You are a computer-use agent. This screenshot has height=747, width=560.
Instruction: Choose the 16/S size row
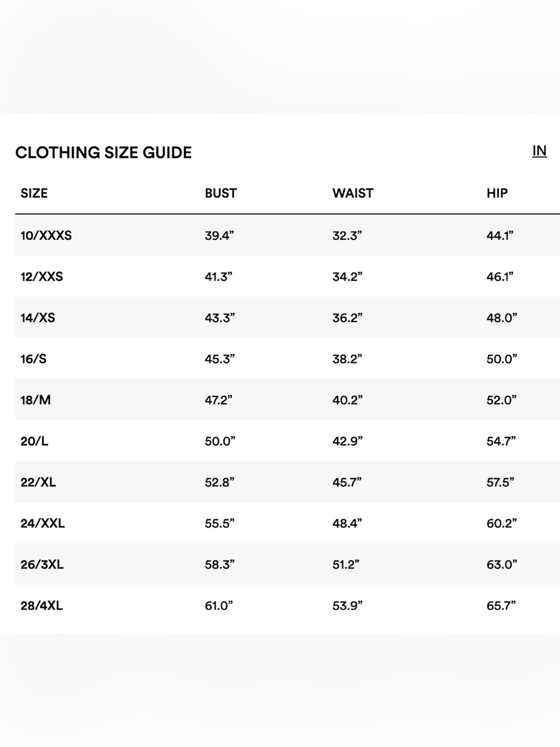point(287,359)
